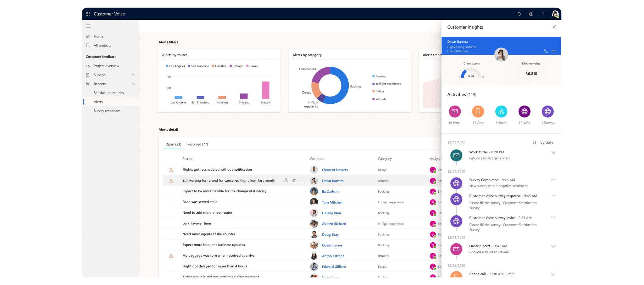Toggle Los Angeles legend swatch
This screenshot has height=285, width=644.
click(167, 66)
